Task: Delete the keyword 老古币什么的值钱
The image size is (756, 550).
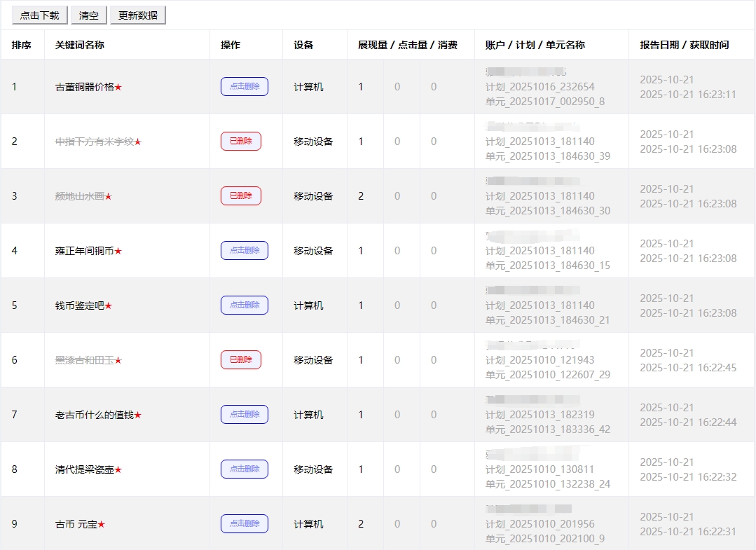Action: pos(244,415)
